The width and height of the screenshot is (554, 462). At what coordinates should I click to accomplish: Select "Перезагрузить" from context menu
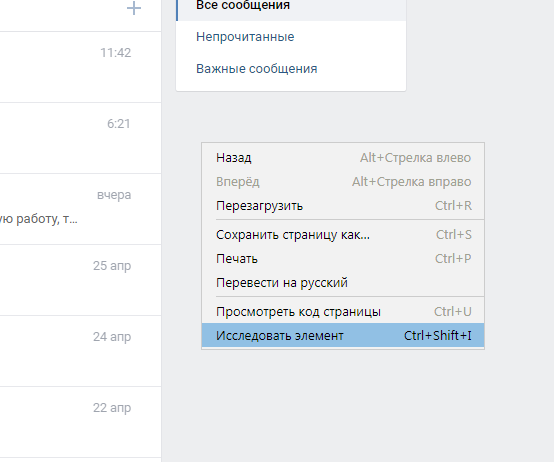click(x=343, y=206)
